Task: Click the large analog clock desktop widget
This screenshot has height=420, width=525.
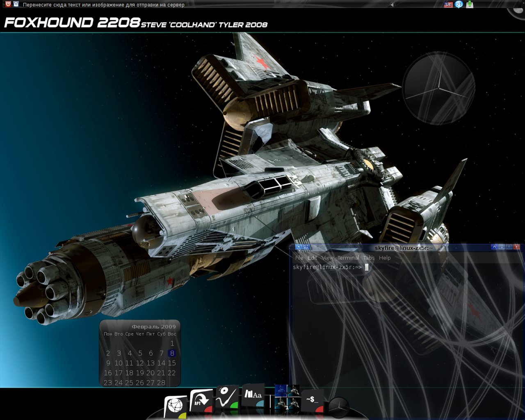Action: tap(438, 87)
